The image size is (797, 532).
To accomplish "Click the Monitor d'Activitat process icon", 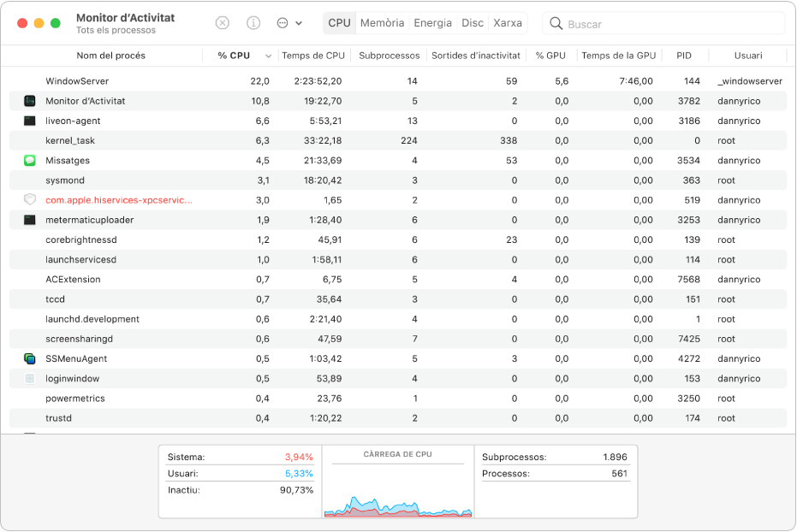I will tap(30, 101).
